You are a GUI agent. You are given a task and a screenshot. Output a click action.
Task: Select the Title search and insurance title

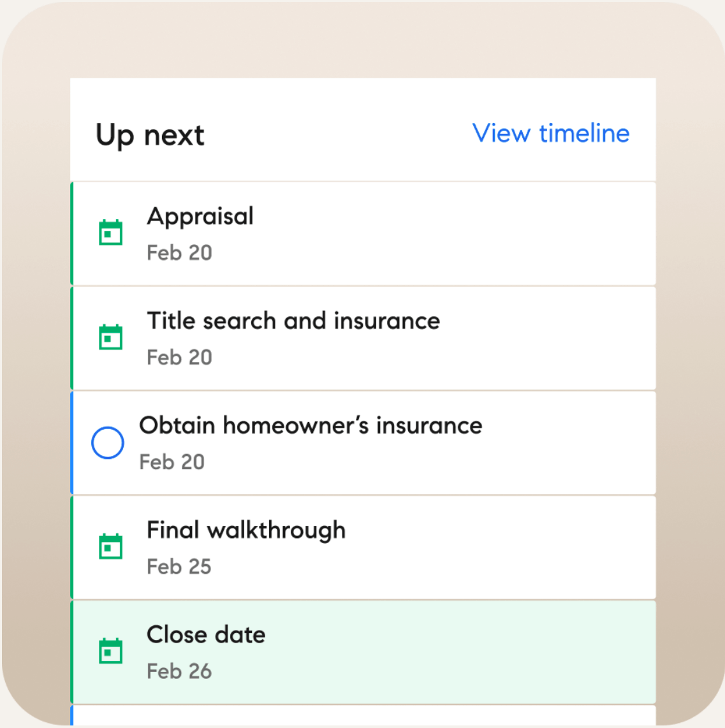pos(293,321)
